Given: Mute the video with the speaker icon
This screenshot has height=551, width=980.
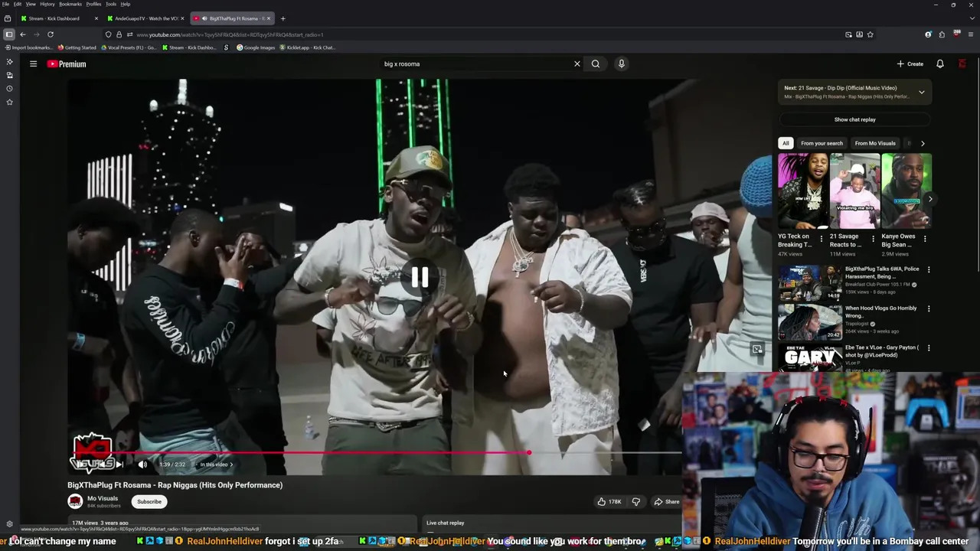Looking at the screenshot, I should [142, 465].
